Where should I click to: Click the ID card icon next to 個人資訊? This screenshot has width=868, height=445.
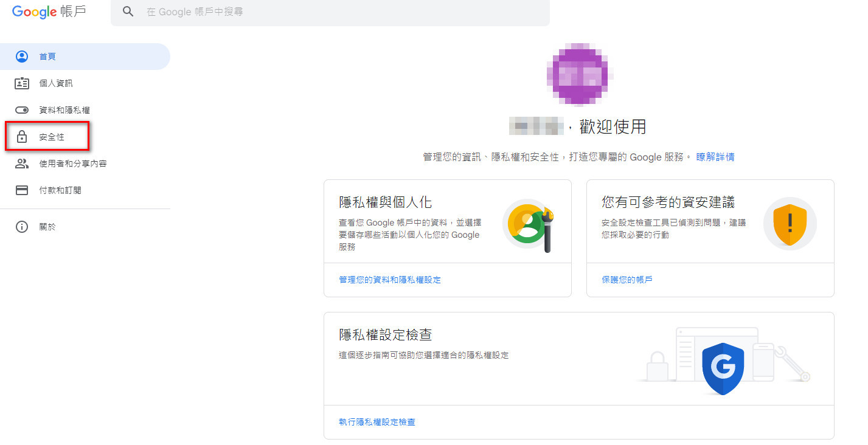22,83
